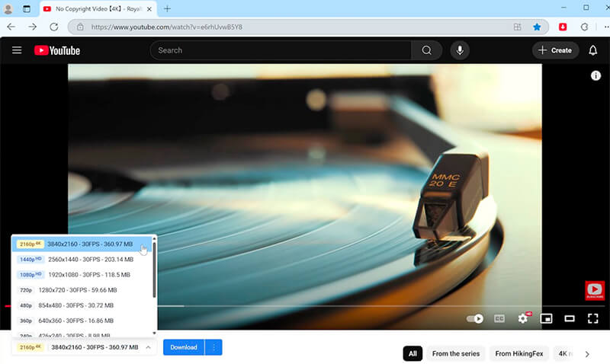Open split screen icon in address bar

click(x=517, y=27)
